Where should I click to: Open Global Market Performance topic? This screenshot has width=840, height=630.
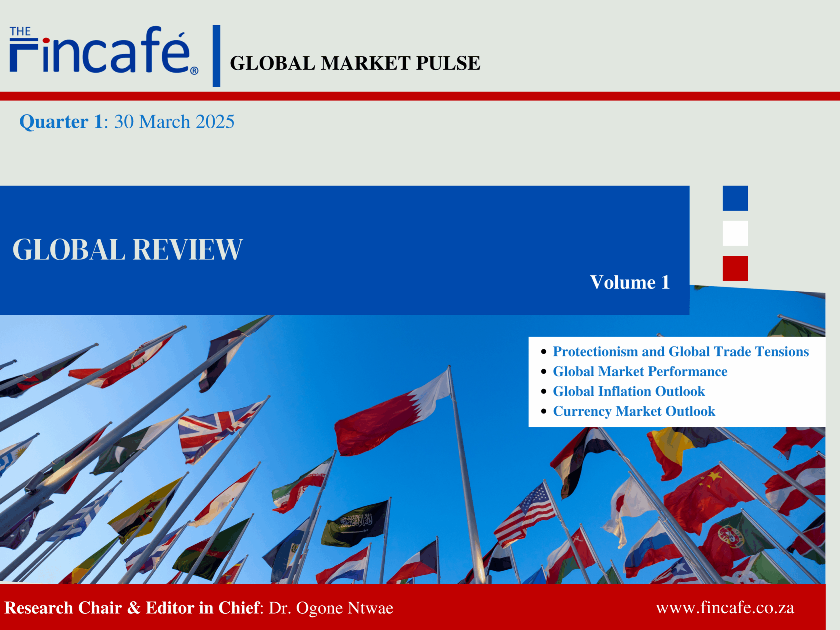pyautogui.click(x=640, y=371)
